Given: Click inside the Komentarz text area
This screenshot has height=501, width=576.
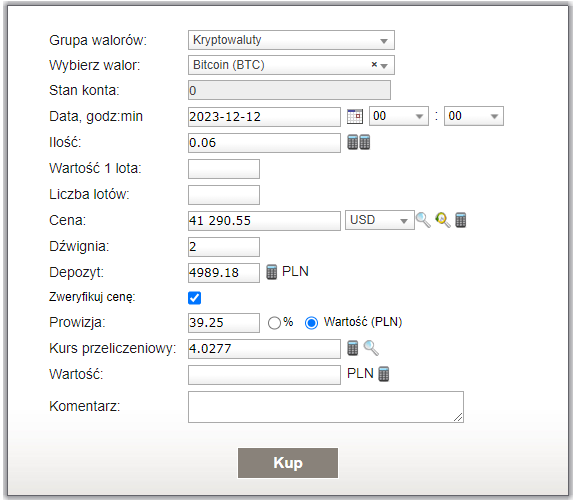Looking at the screenshot, I should (326, 407).
